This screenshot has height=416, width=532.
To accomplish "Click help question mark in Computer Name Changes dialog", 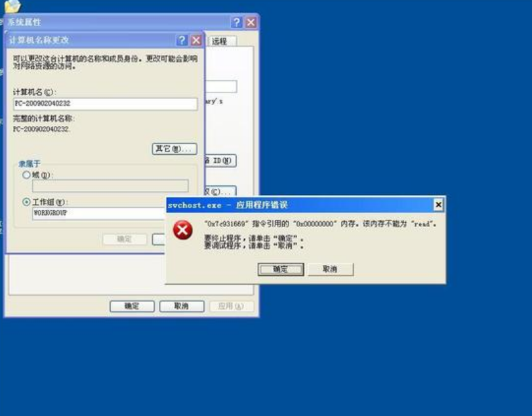I will click(182, 41).
